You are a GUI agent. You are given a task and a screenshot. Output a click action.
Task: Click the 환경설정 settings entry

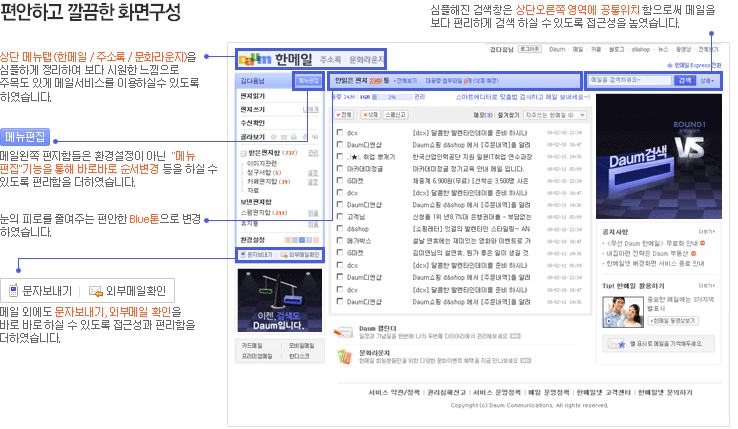[253, 240]
